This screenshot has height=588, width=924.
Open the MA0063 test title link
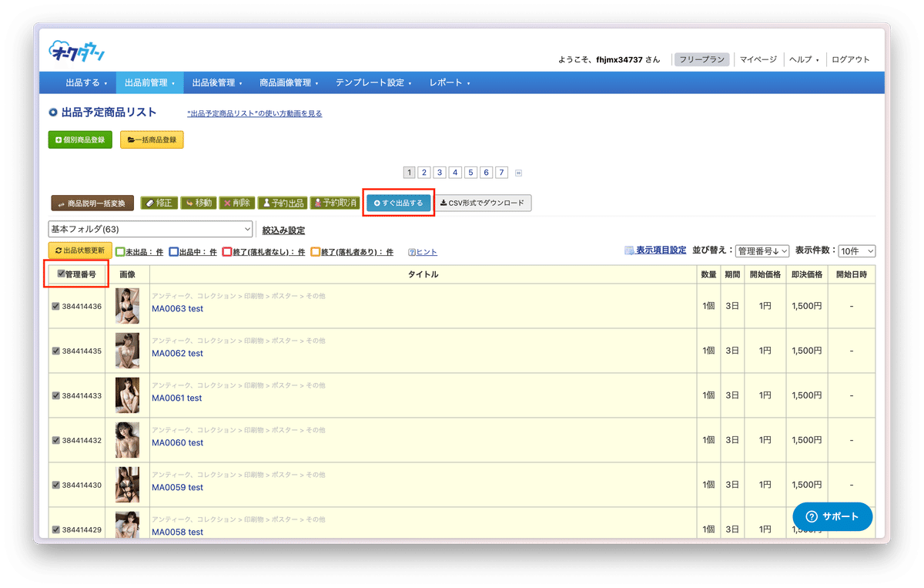click(177, 309)
